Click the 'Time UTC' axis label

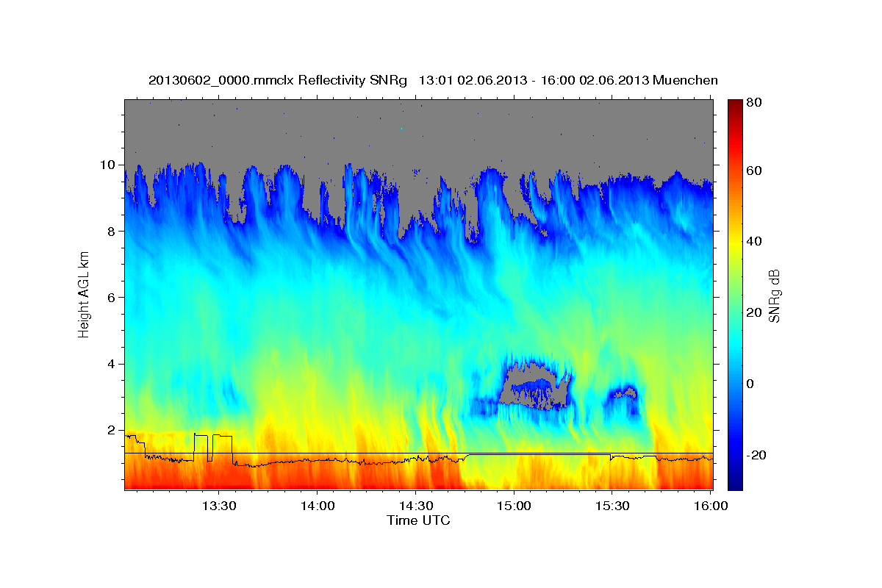418,520
